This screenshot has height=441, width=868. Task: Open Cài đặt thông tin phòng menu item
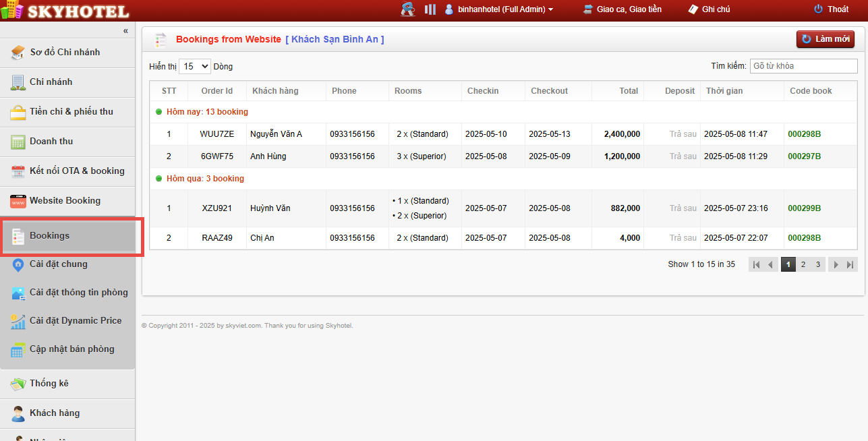tap(78, 293)
